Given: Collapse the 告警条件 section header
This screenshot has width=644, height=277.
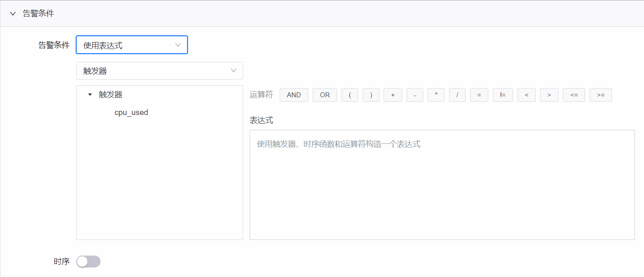Looking at the screenshot, I should click(x=12, y=13).
